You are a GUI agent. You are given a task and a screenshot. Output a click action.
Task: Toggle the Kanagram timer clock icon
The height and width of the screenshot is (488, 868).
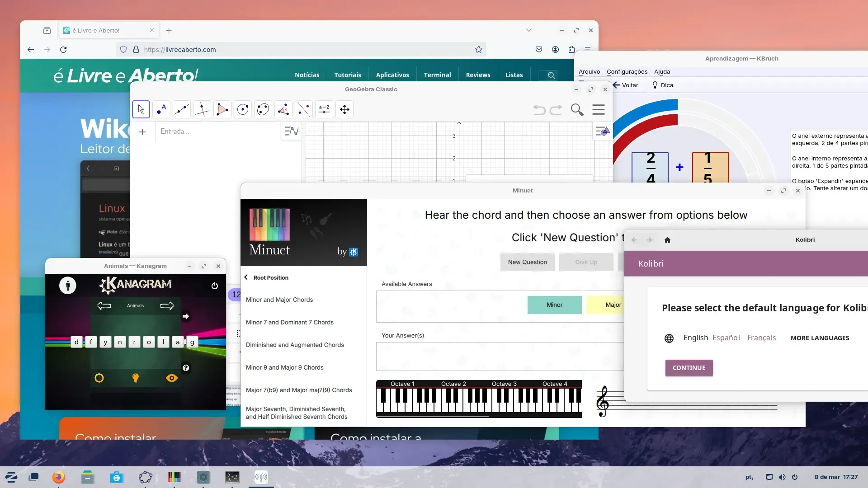tap(99, 378)
